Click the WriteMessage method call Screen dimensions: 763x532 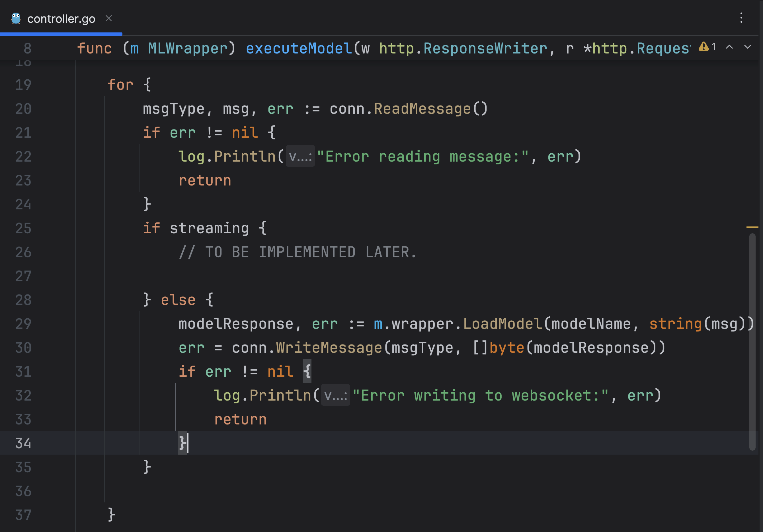[329, 348]
